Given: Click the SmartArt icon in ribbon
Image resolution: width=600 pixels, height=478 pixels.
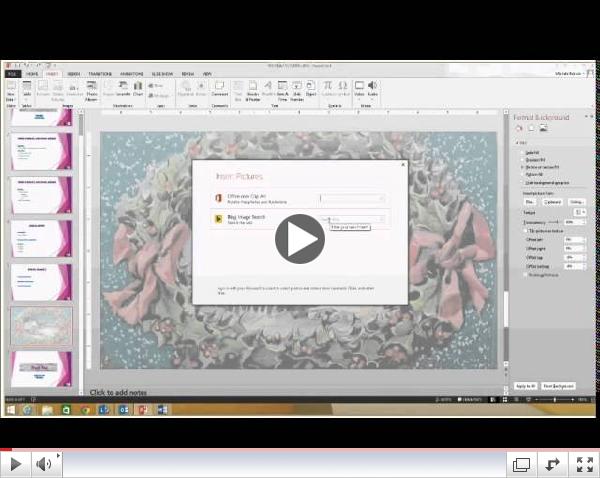Looking at the screenshot, I should click(x=123, y=89).
